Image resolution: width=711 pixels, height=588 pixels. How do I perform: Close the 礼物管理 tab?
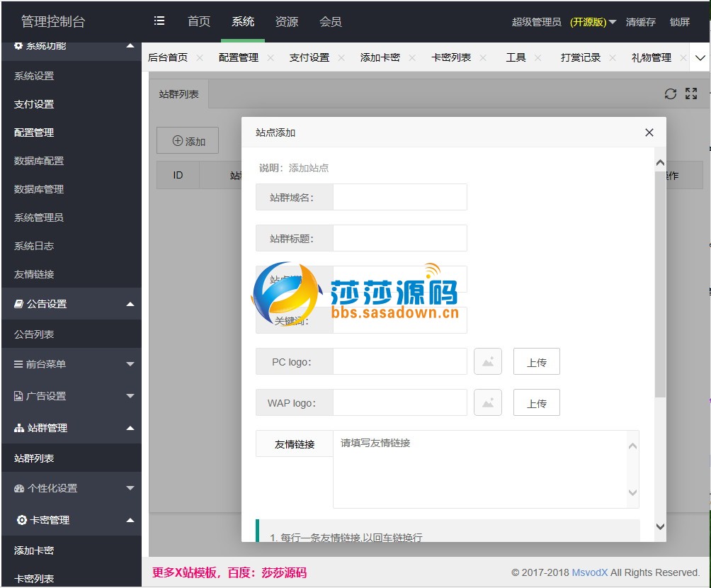[x=683, y=57]
